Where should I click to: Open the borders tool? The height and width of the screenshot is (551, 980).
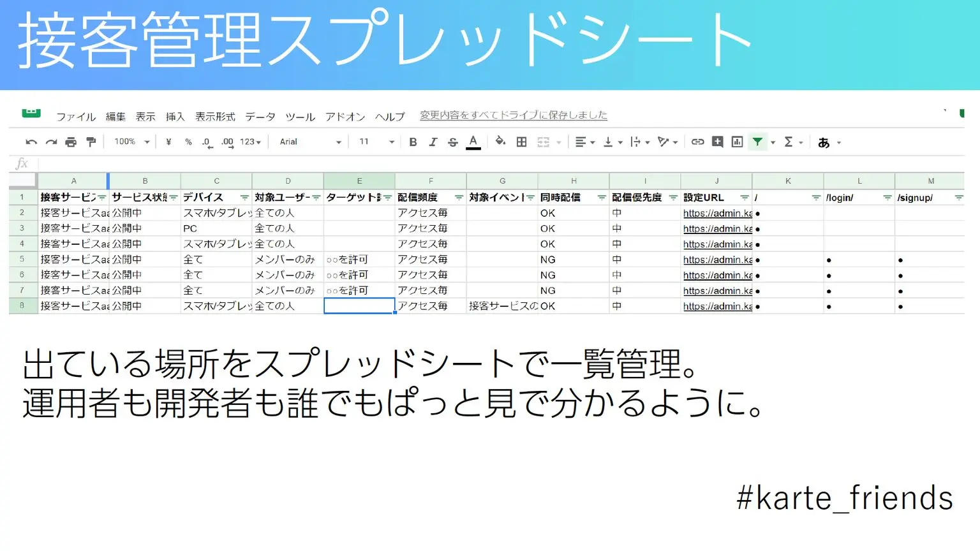point(521,142)
